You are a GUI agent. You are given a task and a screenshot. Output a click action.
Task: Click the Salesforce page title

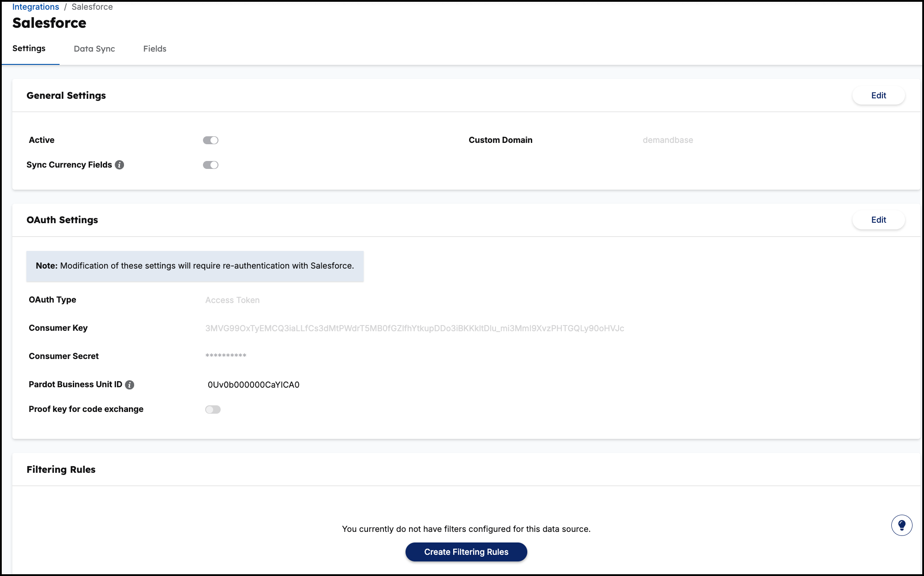49,23
